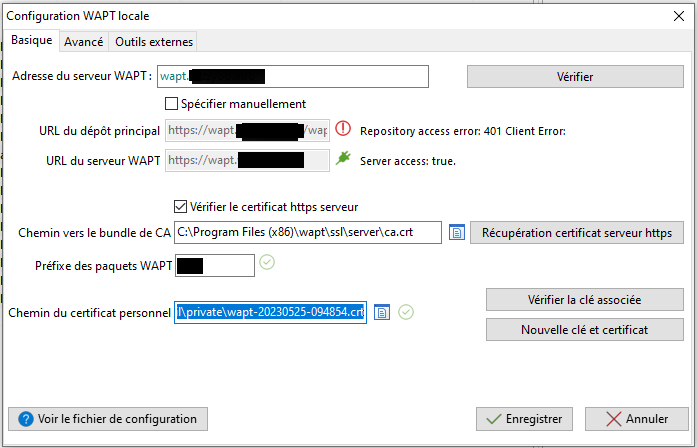The width and height of the screenshot is (697, 448).
Task: Enable the Spécifier manuellement checkbox
Action: tap(171, 104)
